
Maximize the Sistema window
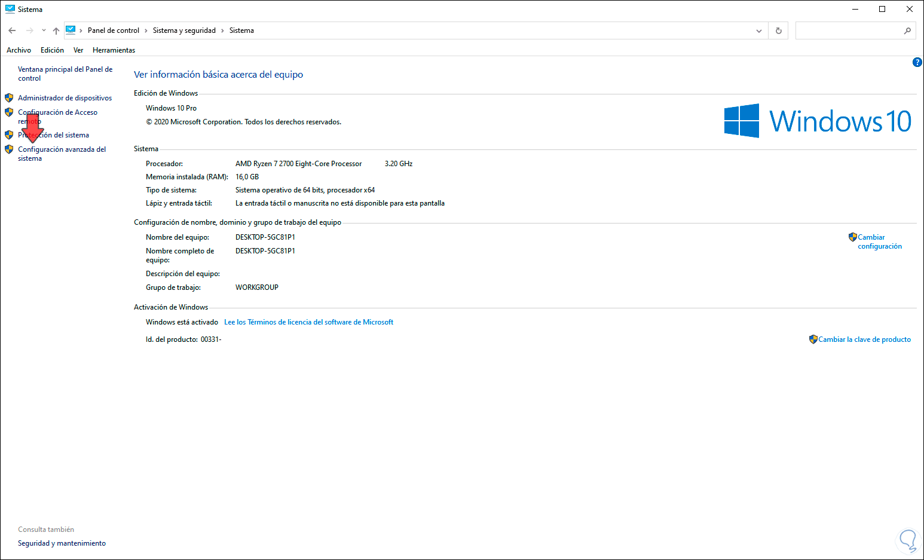(x=882, y=10)
